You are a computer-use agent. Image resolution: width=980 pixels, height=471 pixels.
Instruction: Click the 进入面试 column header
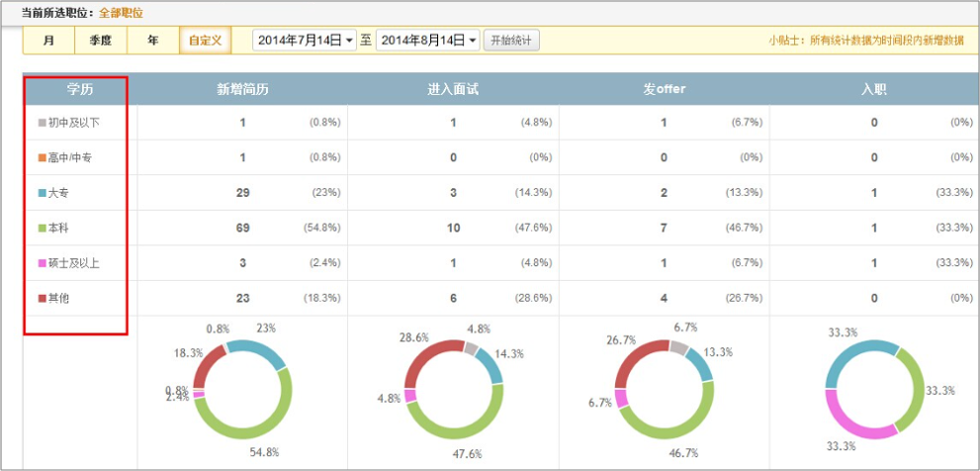[453, 89]
